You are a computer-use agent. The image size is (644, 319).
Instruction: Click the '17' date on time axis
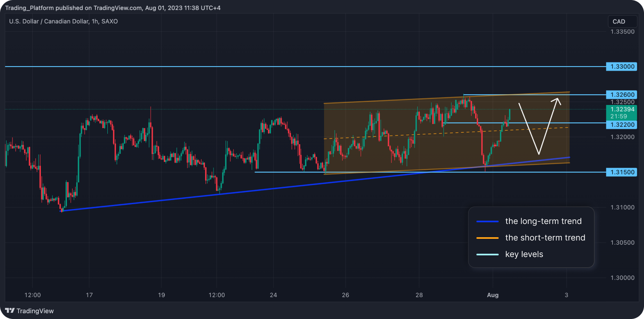click(x=89, y=295)
